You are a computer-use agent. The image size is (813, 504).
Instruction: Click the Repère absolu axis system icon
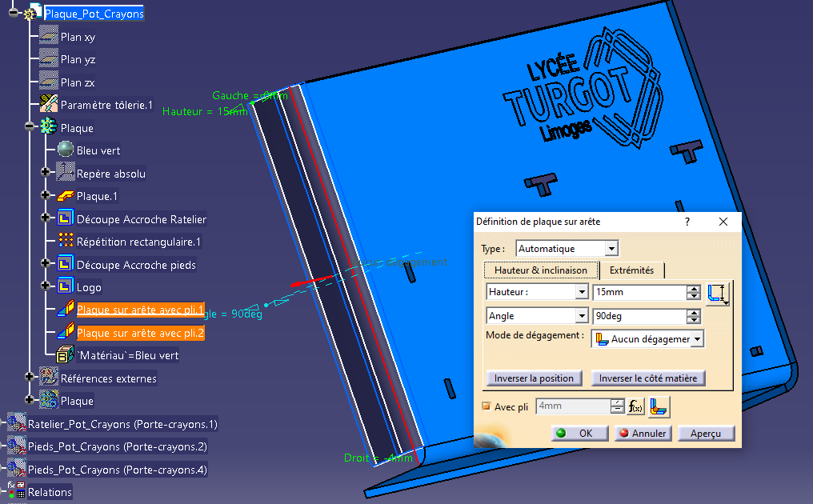(66, 173)
